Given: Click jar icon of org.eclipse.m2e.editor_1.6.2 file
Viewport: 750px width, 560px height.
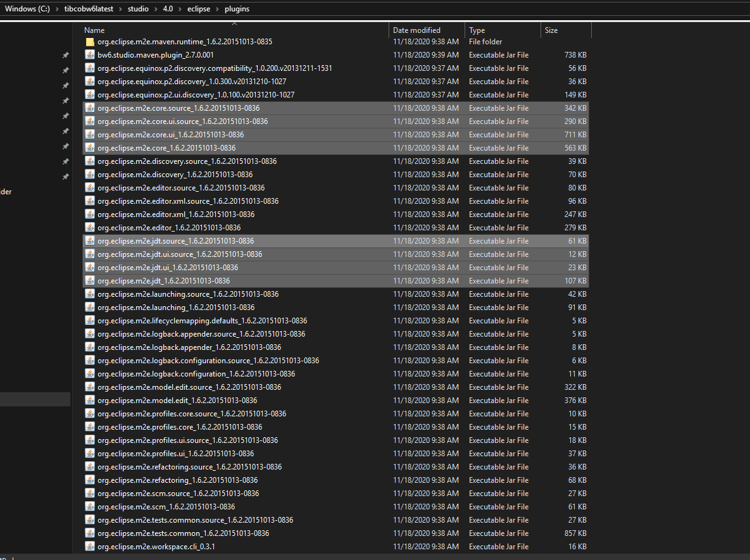Looking at the screenshot, I should 89,228.
